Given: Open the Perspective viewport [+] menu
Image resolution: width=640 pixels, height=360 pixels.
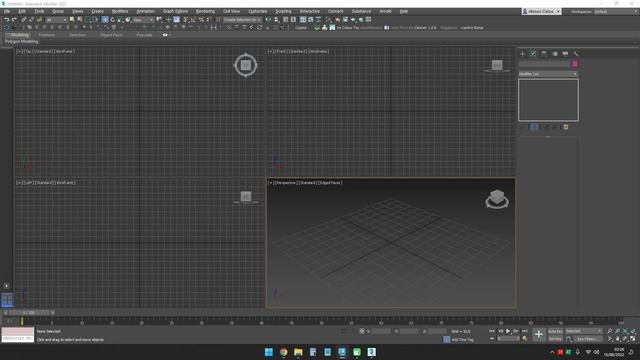Looking at the screenshot, I should [x=270, y=183].
